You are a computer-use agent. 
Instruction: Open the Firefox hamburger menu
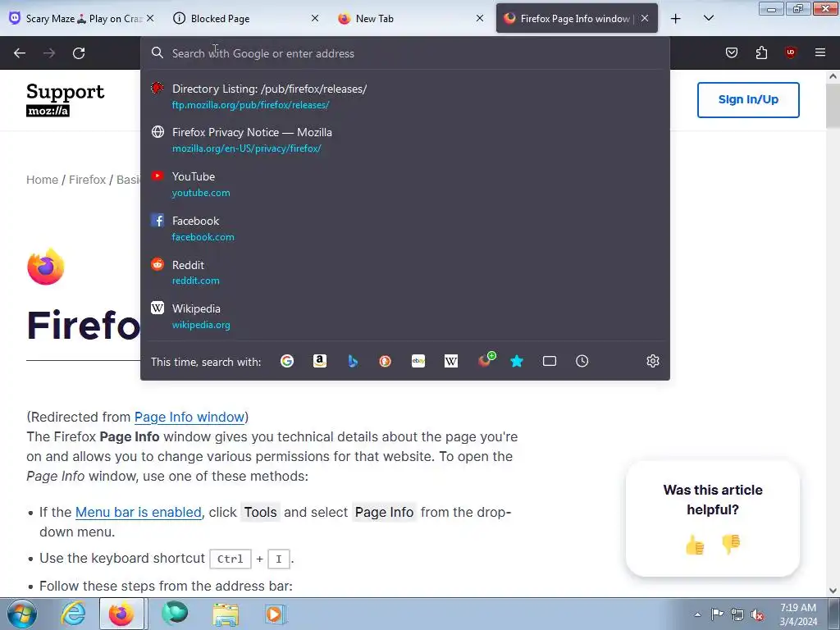(820, 52)
